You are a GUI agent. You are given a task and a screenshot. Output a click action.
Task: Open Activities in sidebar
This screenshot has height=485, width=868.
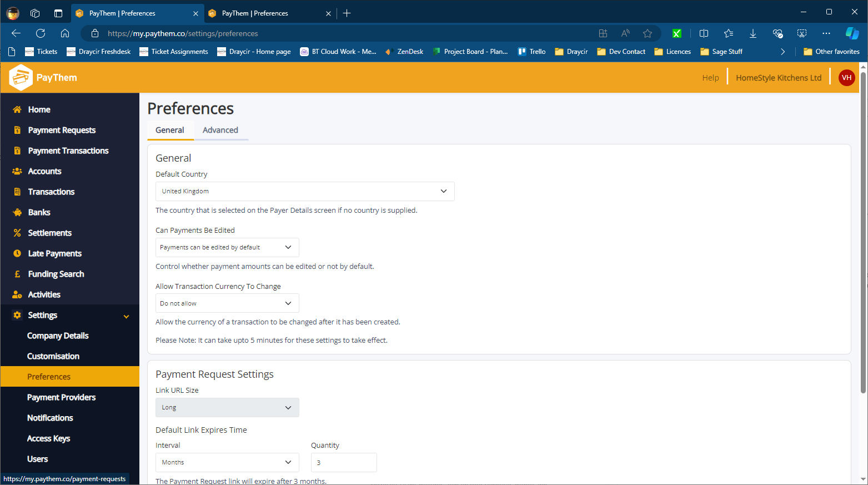click(44, 294)
